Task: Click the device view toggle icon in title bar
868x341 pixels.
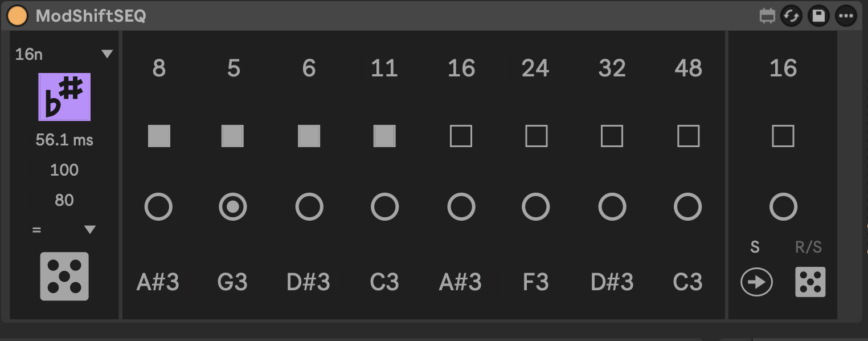Action: (768, 16)
